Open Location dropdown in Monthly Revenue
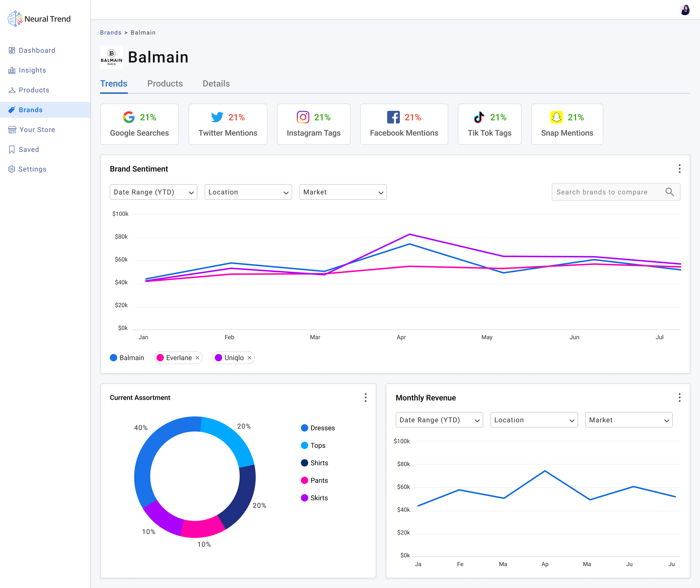The image size is (700, 588). click(534, 420)
